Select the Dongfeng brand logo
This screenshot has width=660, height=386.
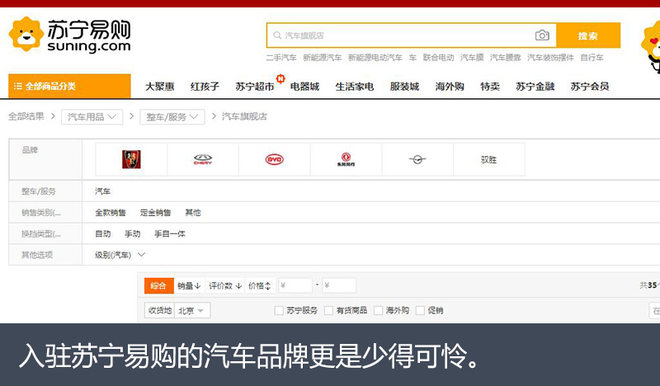coord(346,159)
